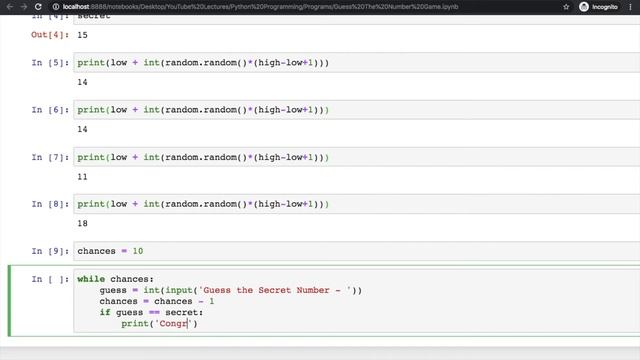
Task: Click the 'if guess == secret:' line
Action: tap(151, 312)
